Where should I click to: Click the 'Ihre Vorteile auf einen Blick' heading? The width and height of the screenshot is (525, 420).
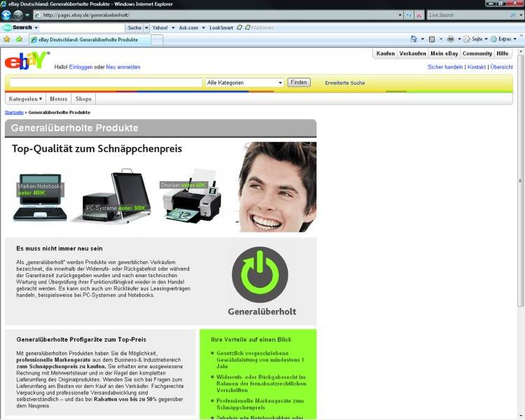(251, 339)
